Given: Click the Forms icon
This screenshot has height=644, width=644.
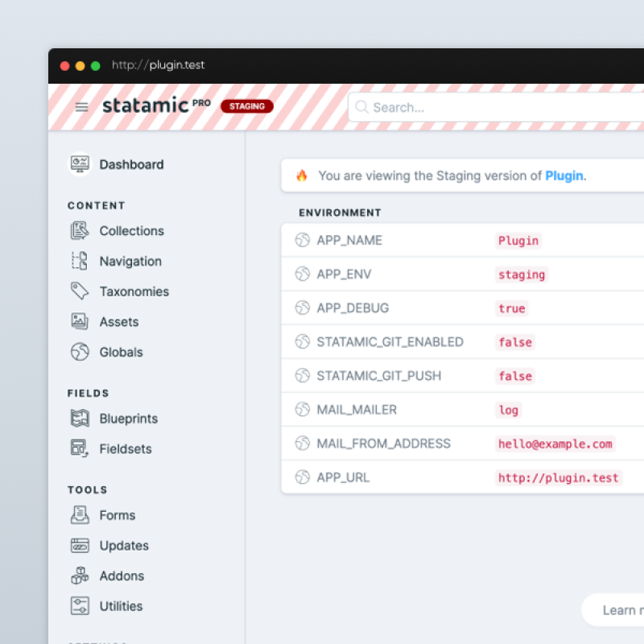Looking at the screenshot, I should pyautogui.click(x=80, y=515).
